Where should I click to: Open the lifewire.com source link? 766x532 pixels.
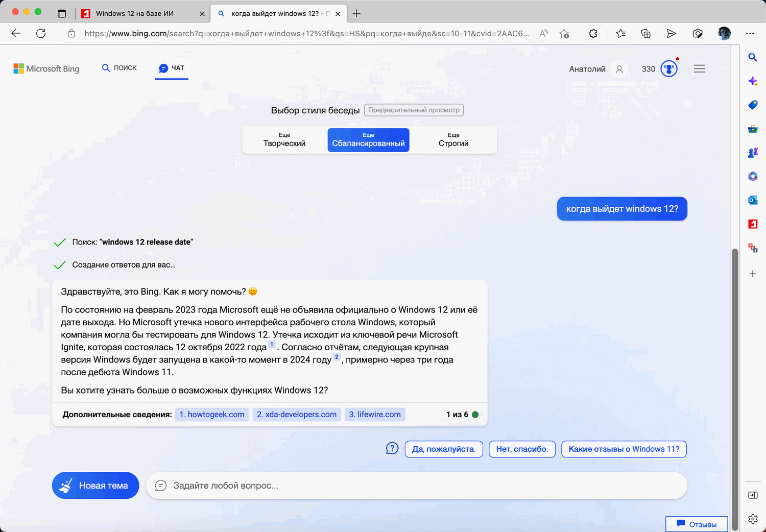pos(375,415)
